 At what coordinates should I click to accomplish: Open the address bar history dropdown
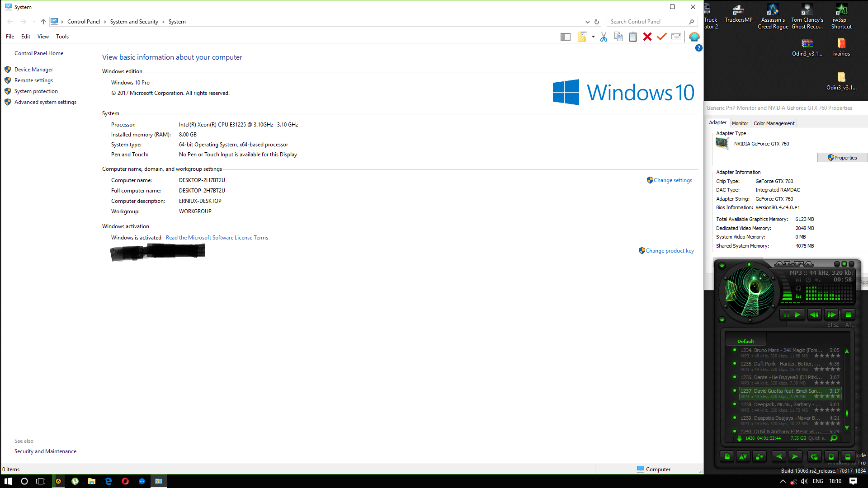pyautogui.click(x=587, y=22)
